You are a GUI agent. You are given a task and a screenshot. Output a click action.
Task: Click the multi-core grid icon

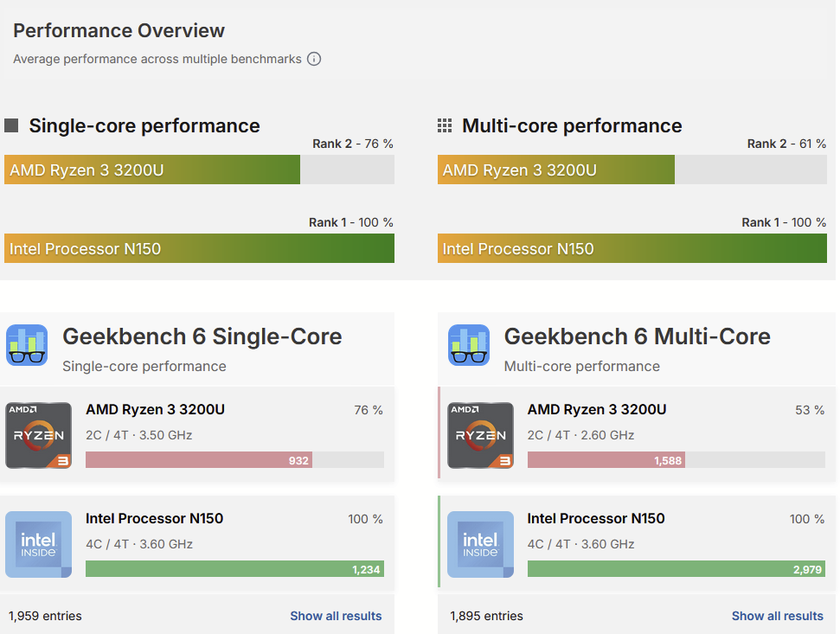pos(445,125)
